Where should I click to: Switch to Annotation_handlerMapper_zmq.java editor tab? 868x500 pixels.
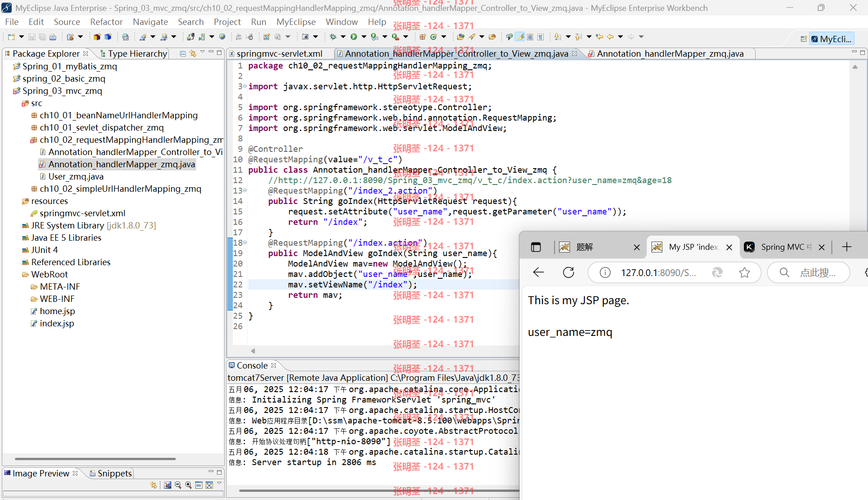pyautogui.click(x=670, y=53)
